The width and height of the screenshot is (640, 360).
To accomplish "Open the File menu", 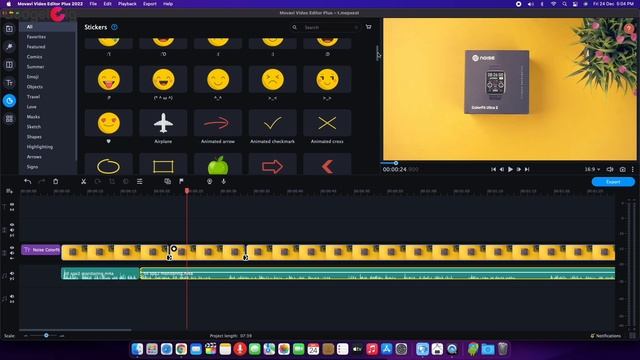I will click(x=93, y=4).
